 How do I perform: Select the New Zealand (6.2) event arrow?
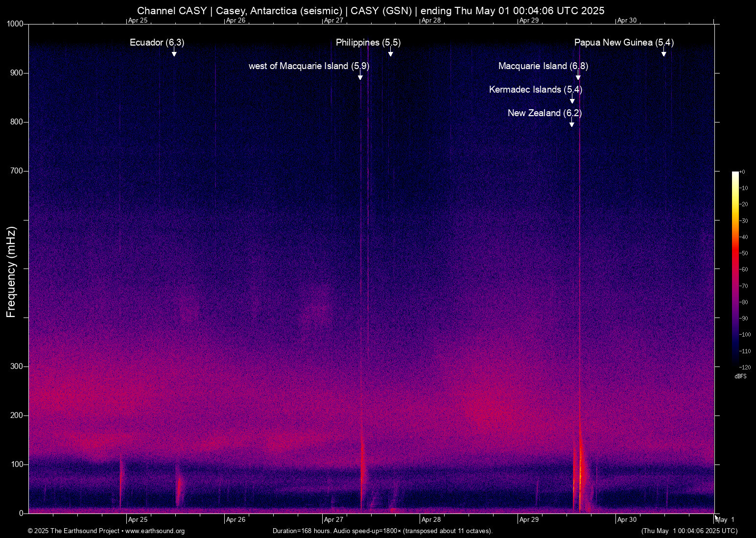571,123
